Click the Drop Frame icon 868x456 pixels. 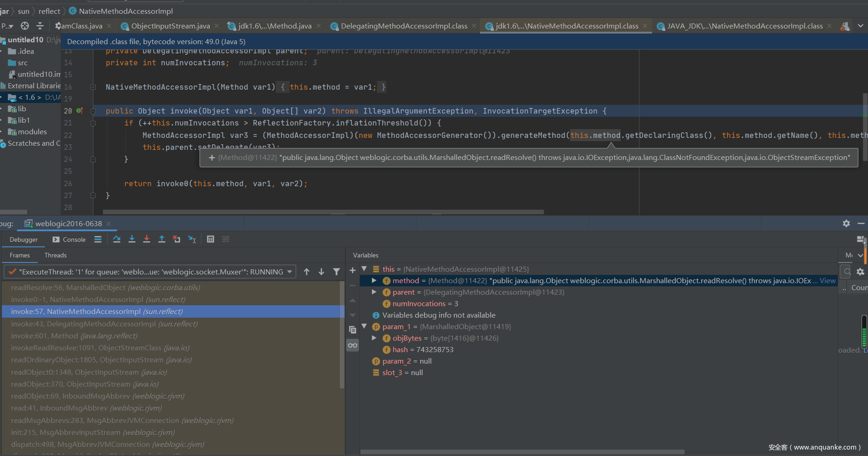(x=177, y=239)
